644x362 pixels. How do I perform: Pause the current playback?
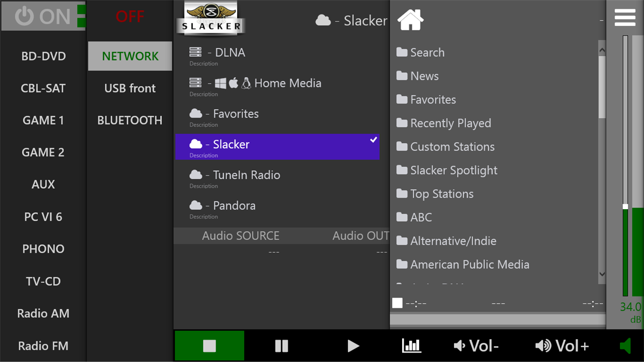[281, 345]
